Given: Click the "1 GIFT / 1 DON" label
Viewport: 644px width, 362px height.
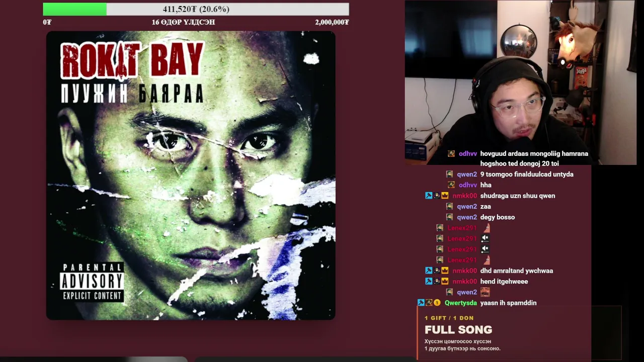Looking at the screenshot, I should [449, 318].
